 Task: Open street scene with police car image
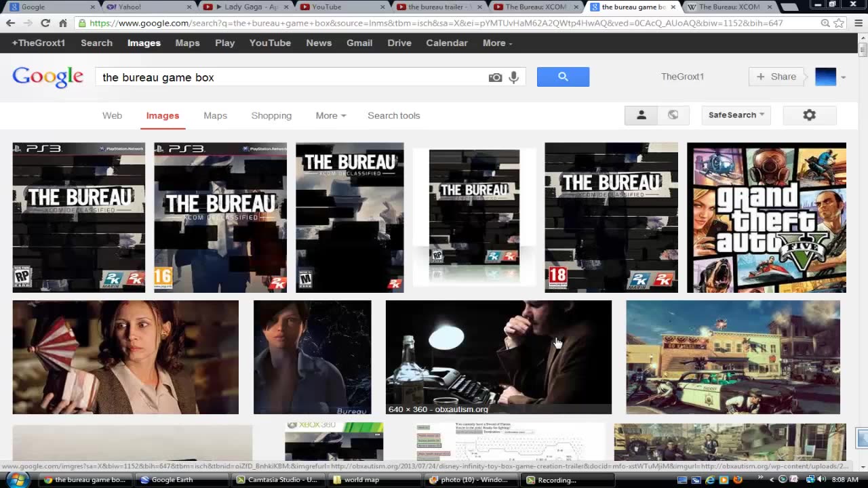click(x=733, y=357)
